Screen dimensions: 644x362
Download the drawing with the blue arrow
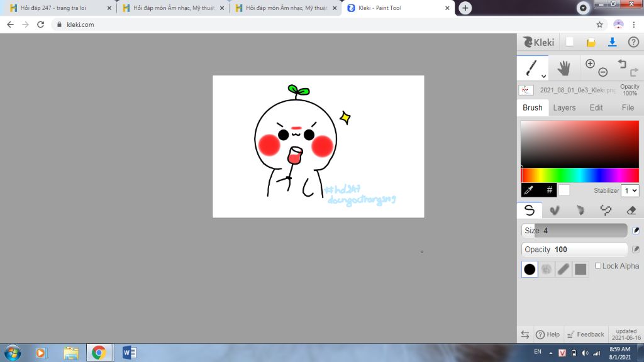612,42
